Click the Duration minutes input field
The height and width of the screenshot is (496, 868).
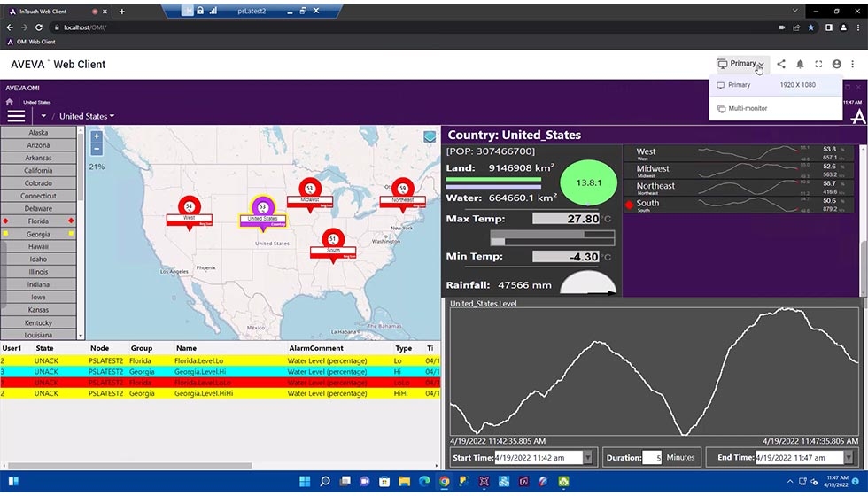(652, 458)
